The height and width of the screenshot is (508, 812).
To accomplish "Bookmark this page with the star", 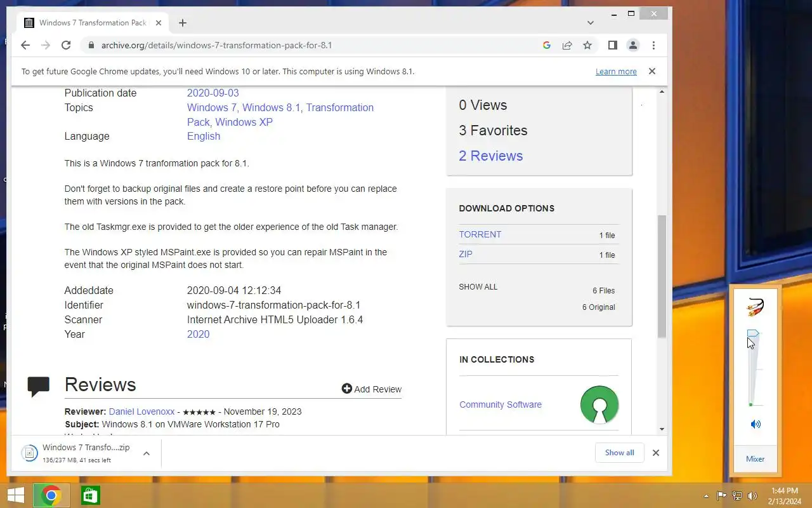I will [587, 45].
